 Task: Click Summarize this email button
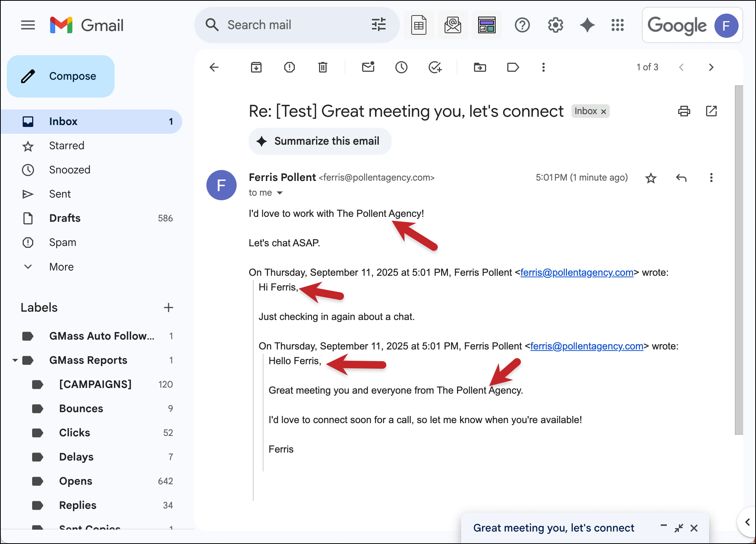320,141
